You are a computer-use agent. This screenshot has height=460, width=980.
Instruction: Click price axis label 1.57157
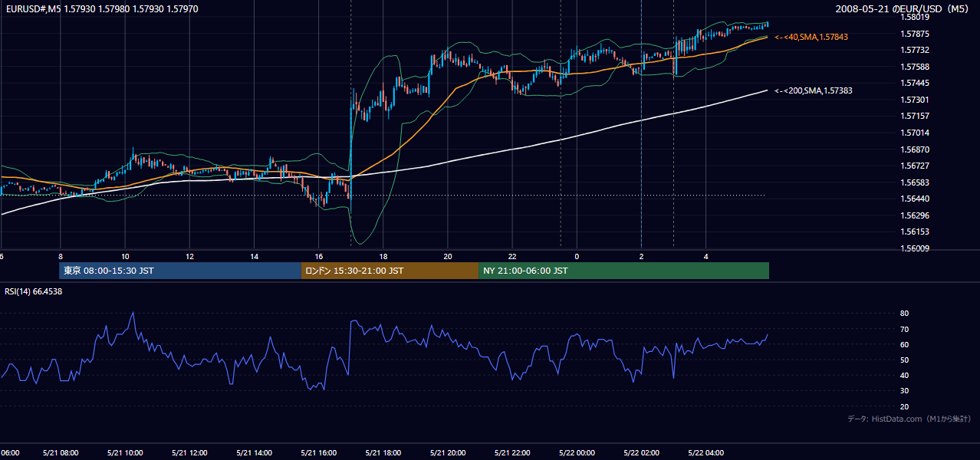click(x=913, y=116)
